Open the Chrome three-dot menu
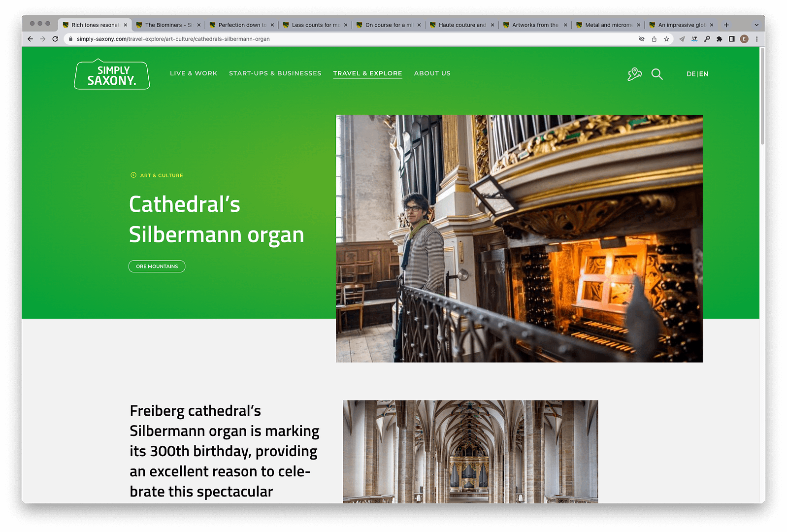 point(756,39)
